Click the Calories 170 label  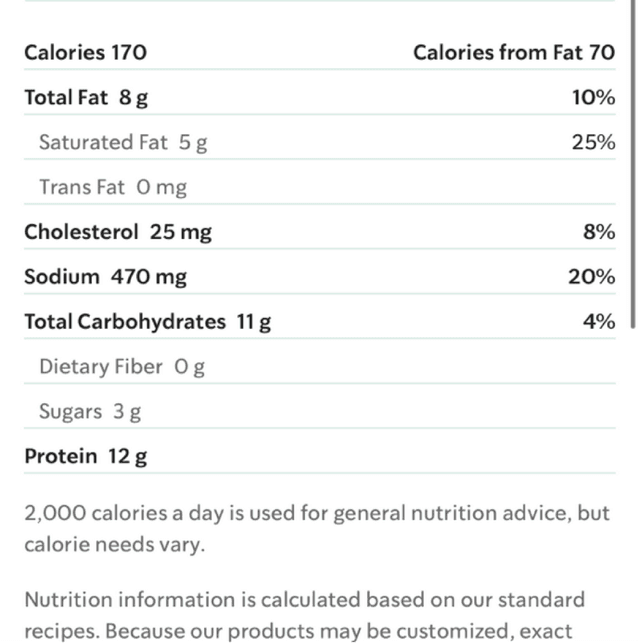(x=85, y=52)
